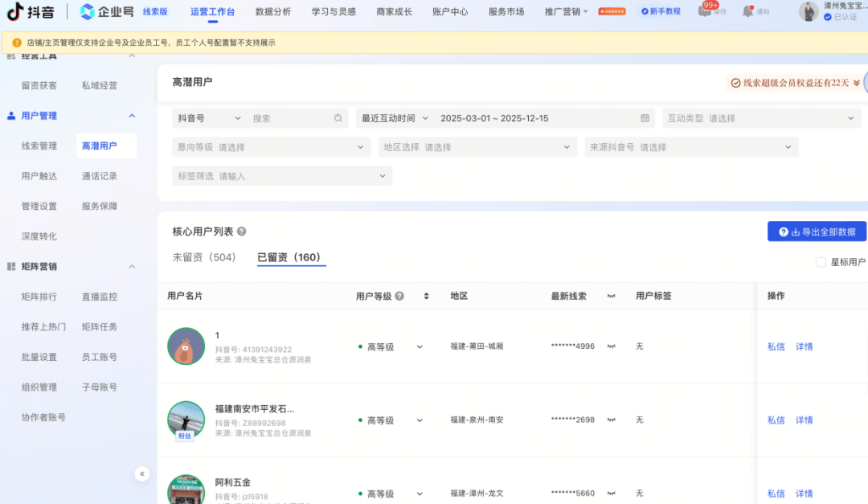
Task: Open the 接待 message icon with 99+ badge
Action: coord(705,10)
